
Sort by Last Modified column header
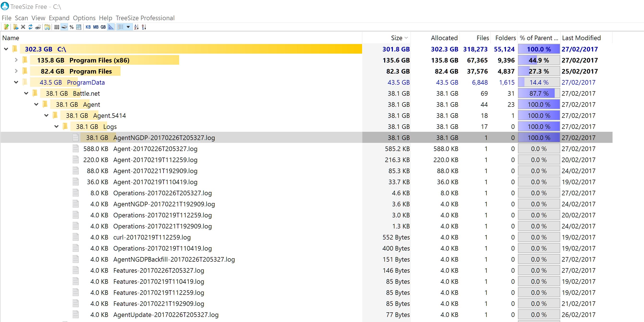click(586, 38)
